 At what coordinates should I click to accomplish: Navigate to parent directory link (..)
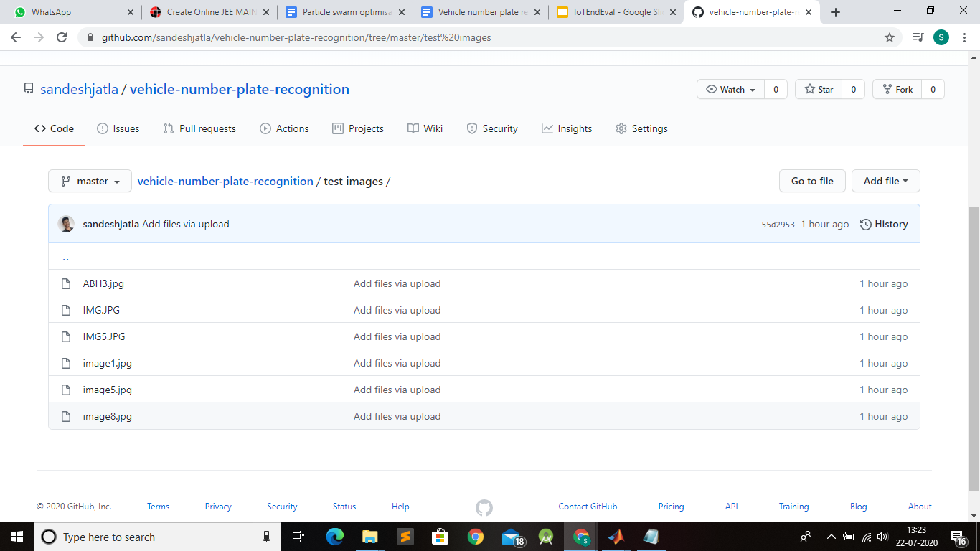point(65,258)
